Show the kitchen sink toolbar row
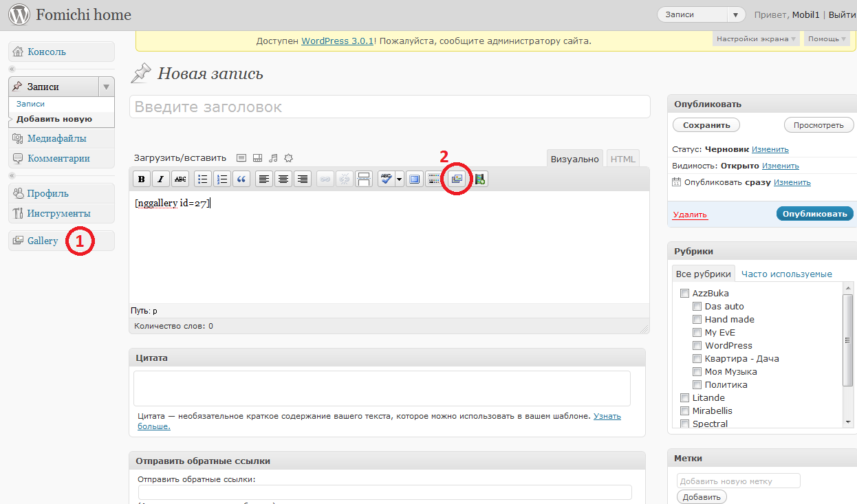Image resolution: width=857 pixels, height=504 pixels. [x=434, y=179]
